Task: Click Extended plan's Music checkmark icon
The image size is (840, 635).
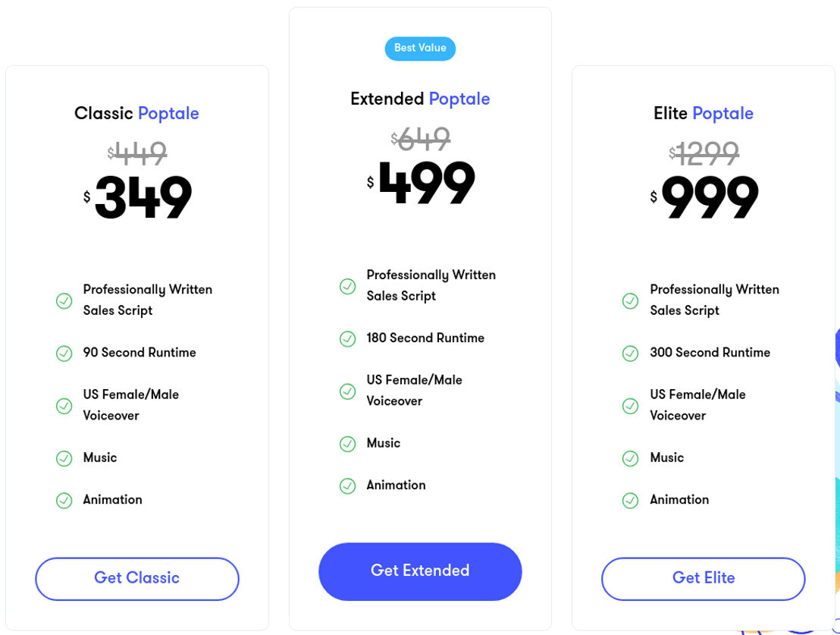Action: point(348,444)
